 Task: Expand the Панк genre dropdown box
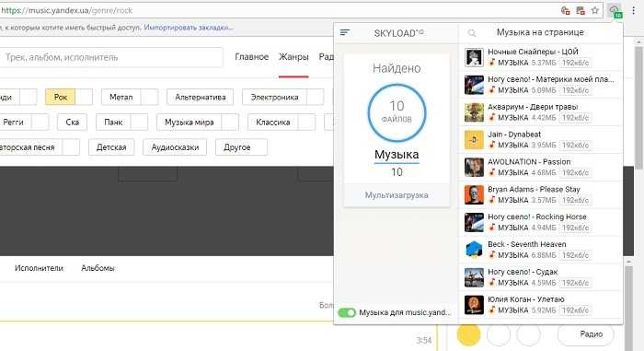(x=139, y=123)
